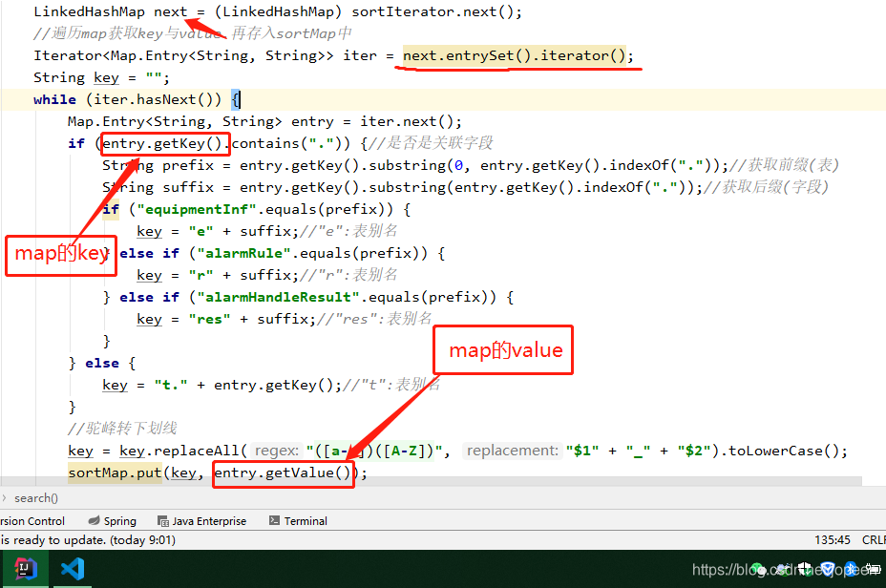Open the Java Enterprise tool window icon

(163, 521)
